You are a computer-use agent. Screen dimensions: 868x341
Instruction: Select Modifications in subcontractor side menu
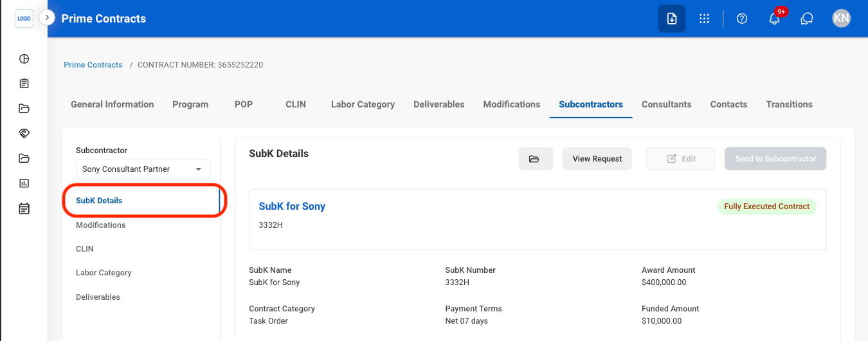101,225
